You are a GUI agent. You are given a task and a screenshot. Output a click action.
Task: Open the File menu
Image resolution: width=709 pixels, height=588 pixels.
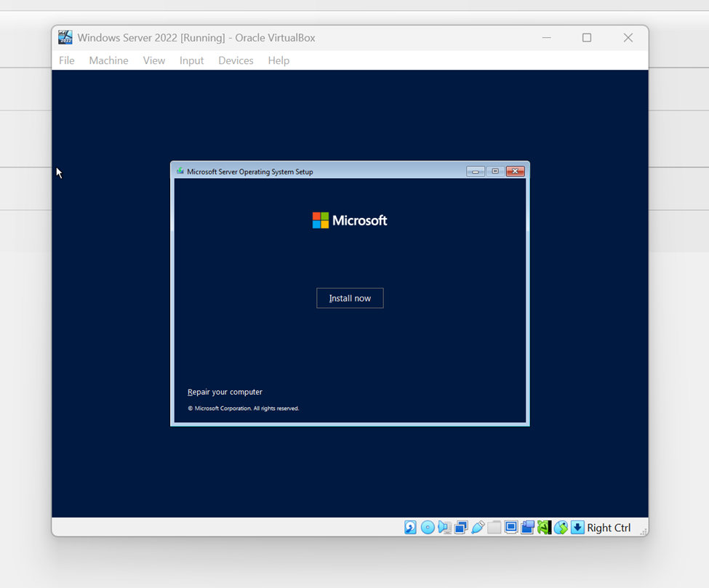click(66, 60)
